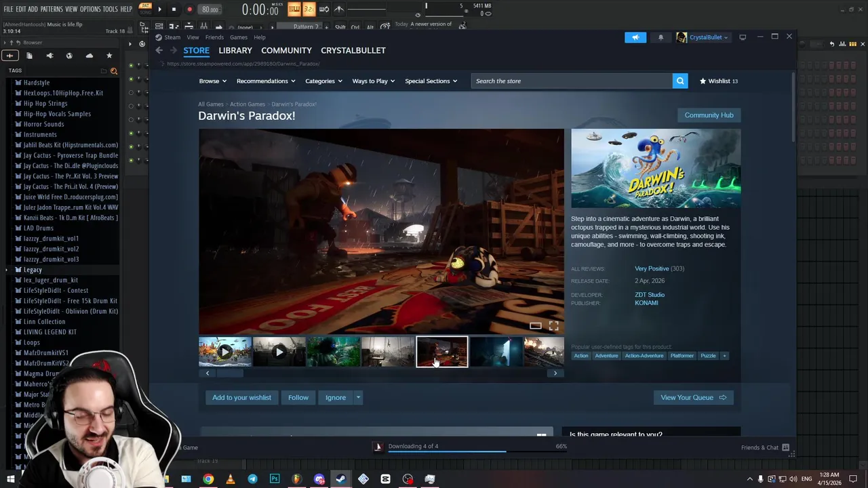This screenshot has width=868, height=488.
Task: Open Photoshop from the taskbar
Action: click(x=275, y=479)
